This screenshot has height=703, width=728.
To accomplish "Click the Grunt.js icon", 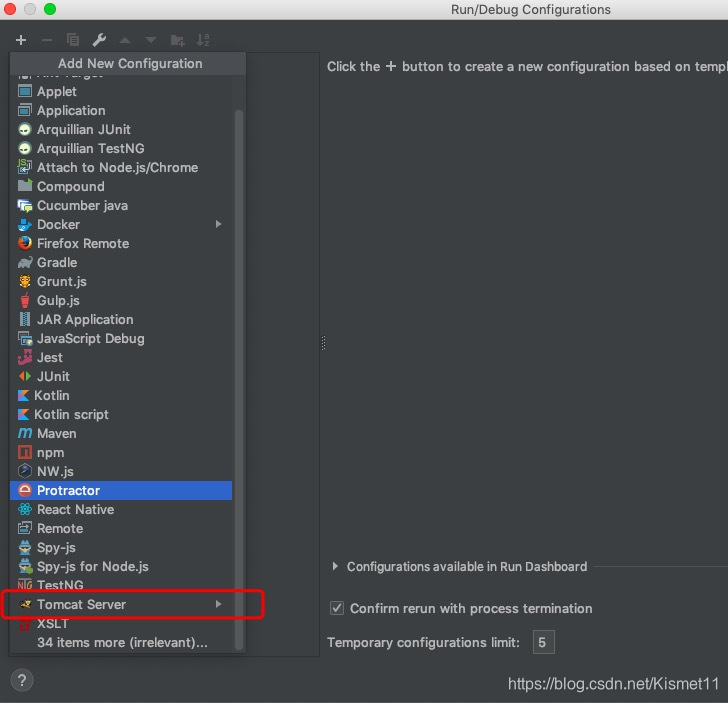I will click(25, 281).
